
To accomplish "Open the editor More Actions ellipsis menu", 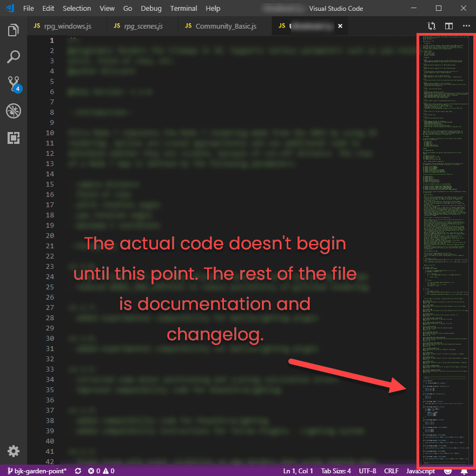I will (x=466, y=26).
